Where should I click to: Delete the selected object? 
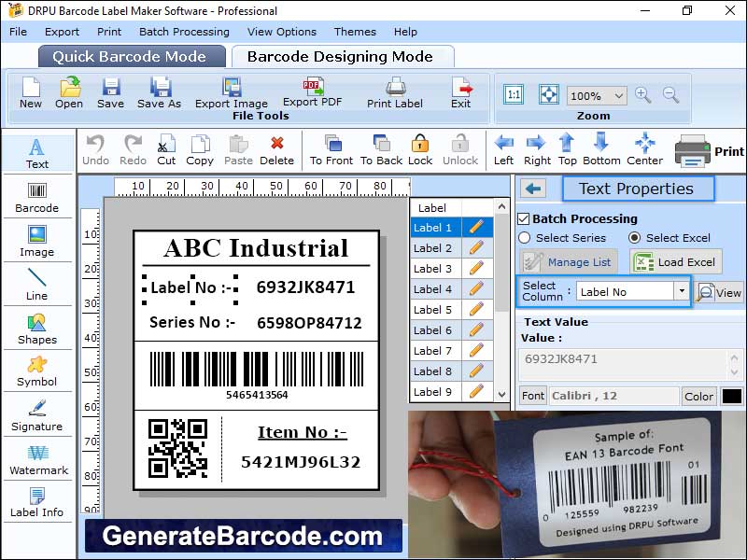tap(276, 150)
